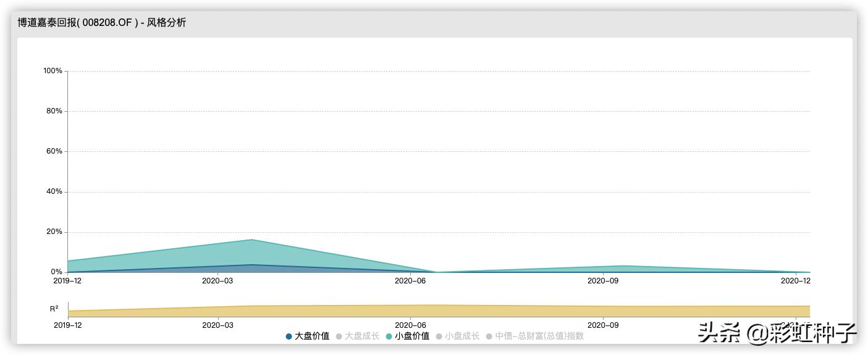Click the yellow R² area band
868x355 pixels.
[439, 311]
